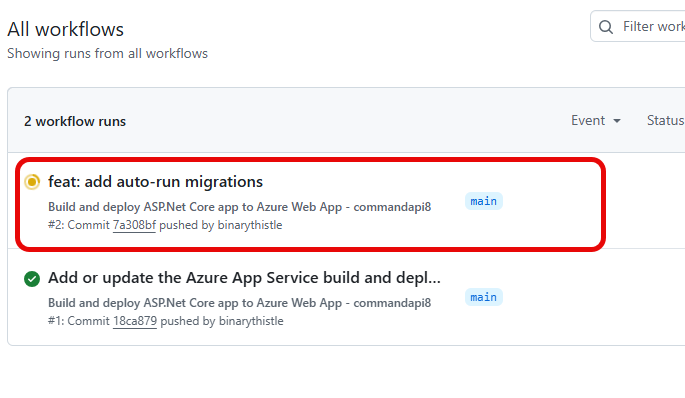
Task: Click the 'All workflows' heading
Action: [x=66, y=30]
